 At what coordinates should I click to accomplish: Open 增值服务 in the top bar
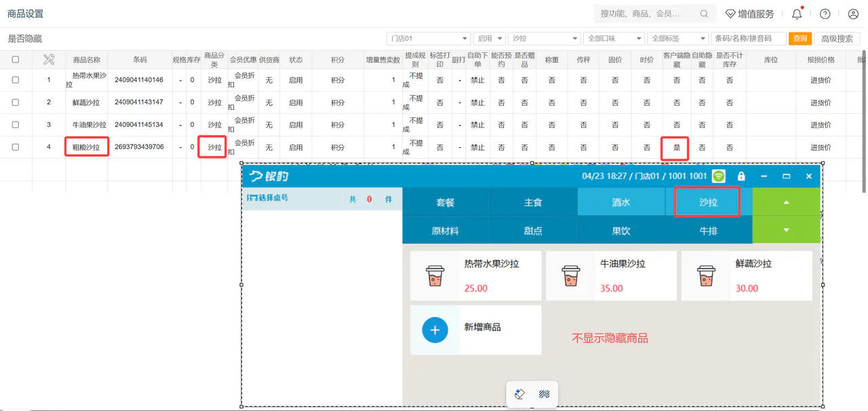(749, 14)
